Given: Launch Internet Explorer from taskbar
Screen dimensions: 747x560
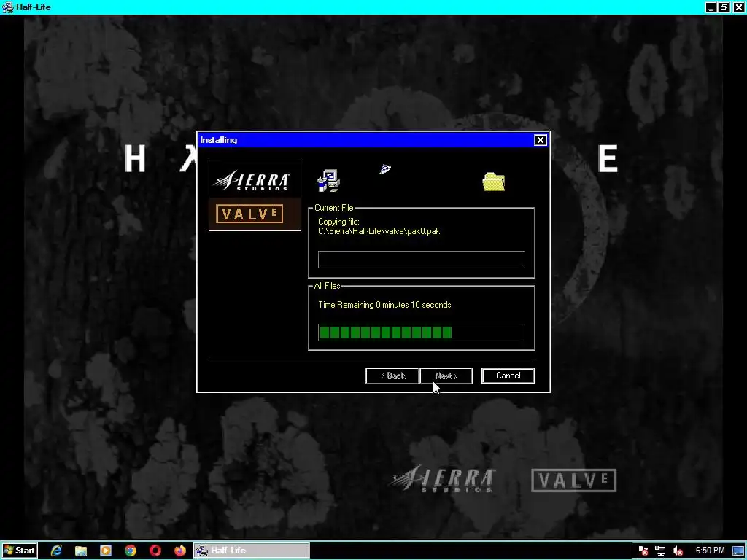Looking at the screenshot, I should coord(56,551).
